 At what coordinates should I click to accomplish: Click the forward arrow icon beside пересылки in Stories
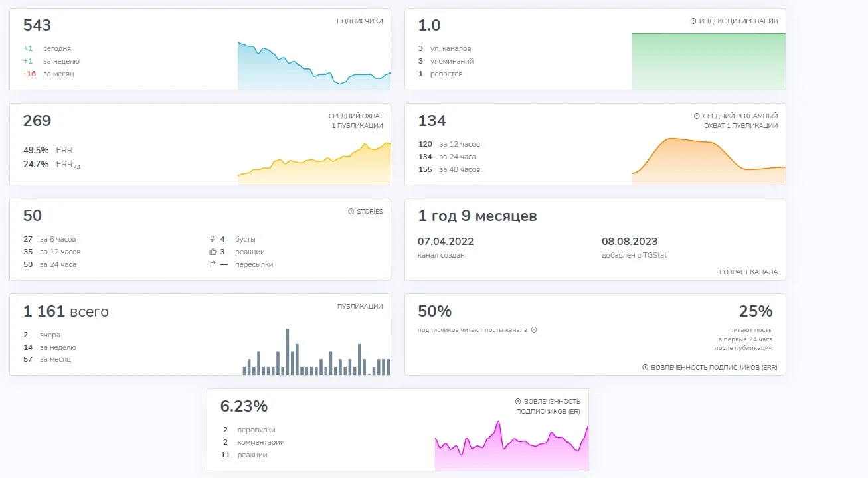tap(213, 264)
